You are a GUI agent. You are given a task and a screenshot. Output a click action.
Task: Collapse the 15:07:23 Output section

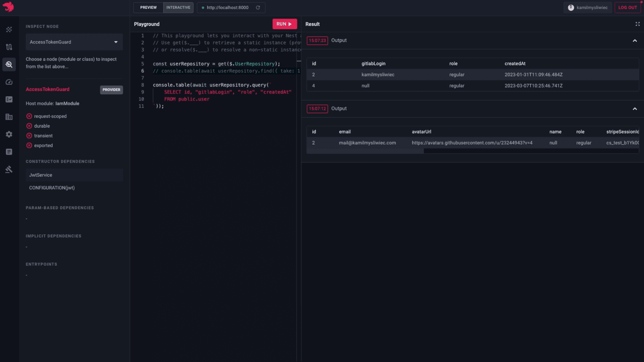click(635, 40)
